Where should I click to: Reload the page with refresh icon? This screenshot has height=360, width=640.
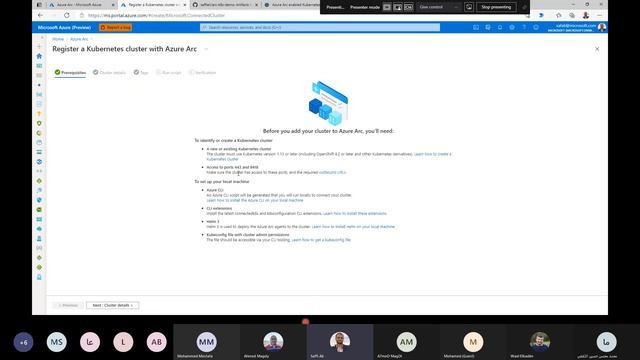click(x=67, y=15)
